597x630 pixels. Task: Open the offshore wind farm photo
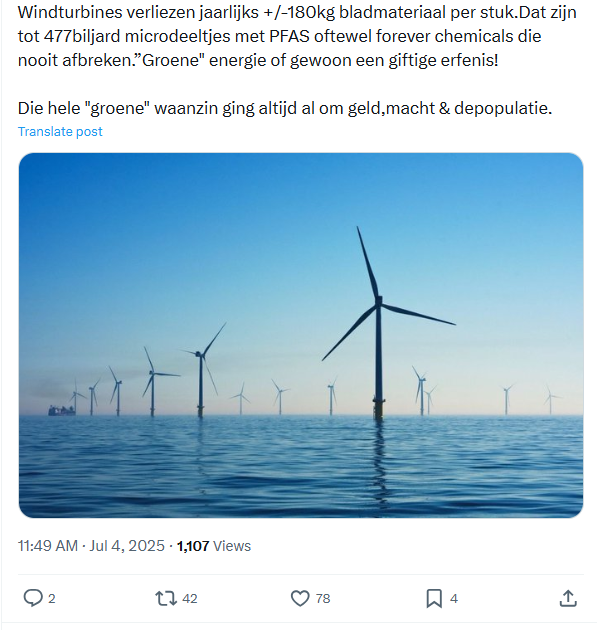coord(301,335)
